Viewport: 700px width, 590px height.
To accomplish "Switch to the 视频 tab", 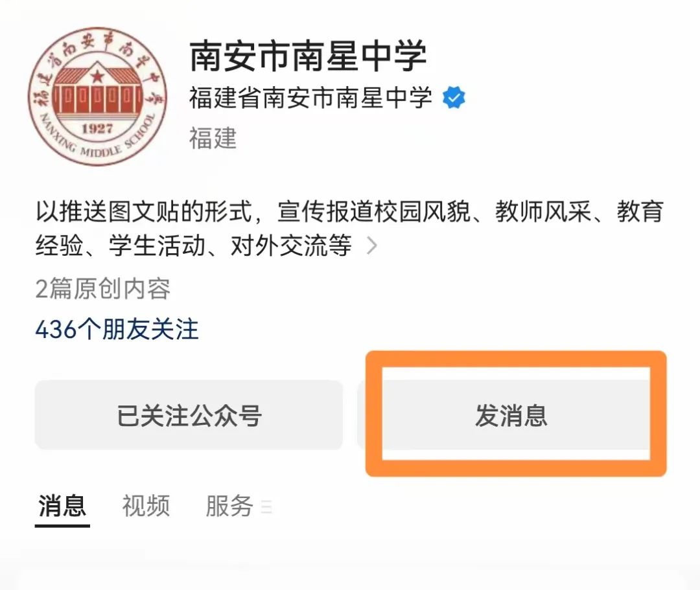I will click(x=146, y=506).
